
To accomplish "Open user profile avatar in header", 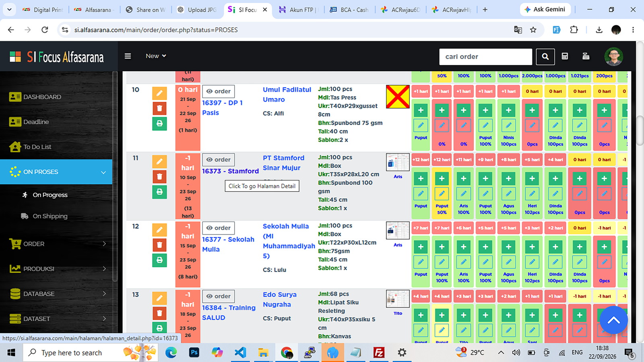I will [x=613, y=56].
